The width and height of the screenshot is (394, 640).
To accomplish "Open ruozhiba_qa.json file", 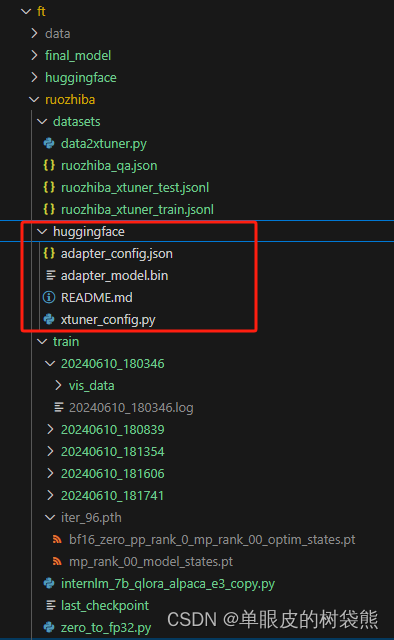I will pos(109,166).
